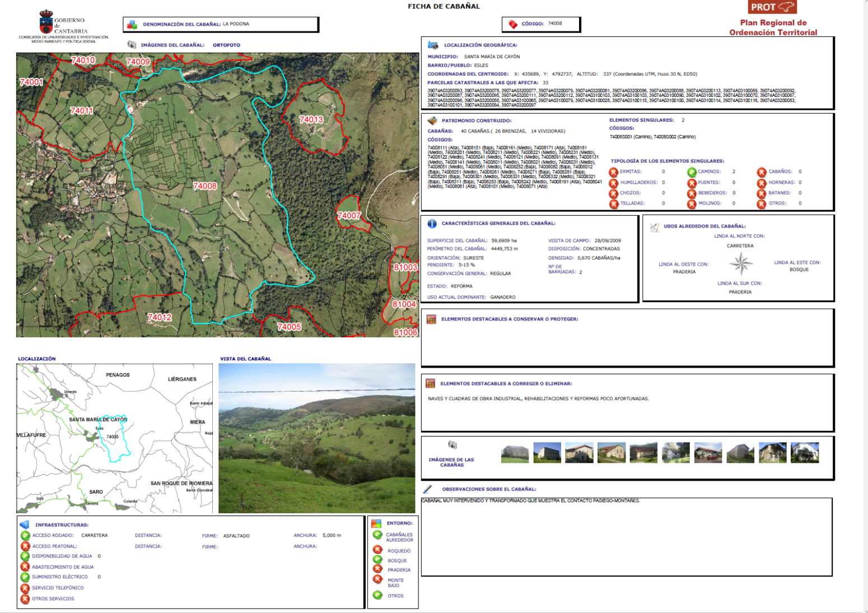Click SAN ROQUE DE RIOMIERA on the location map
The height and width of the screenshot is (613, 868).
coord(181,484)
